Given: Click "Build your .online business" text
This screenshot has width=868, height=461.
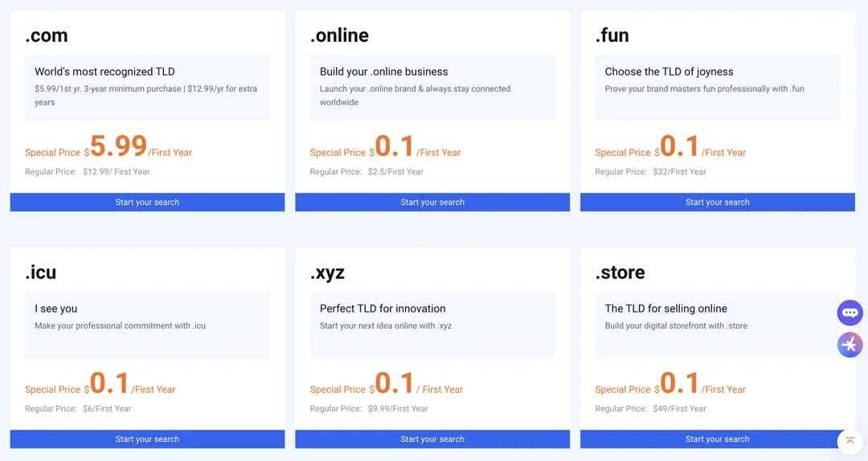Looking at the screenshot, I should point(383,71).
